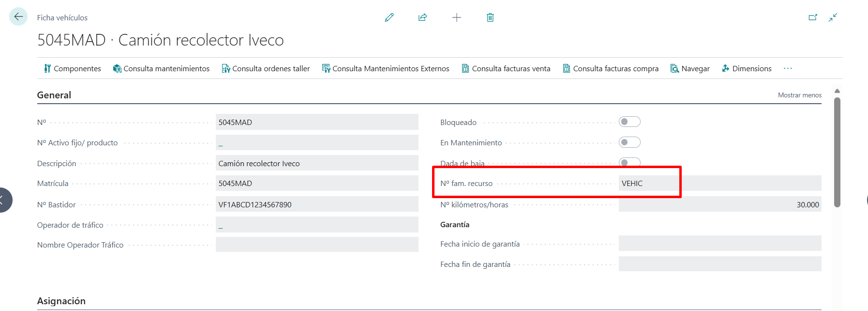Toggle the Bloqueado switch

(629, 122)
